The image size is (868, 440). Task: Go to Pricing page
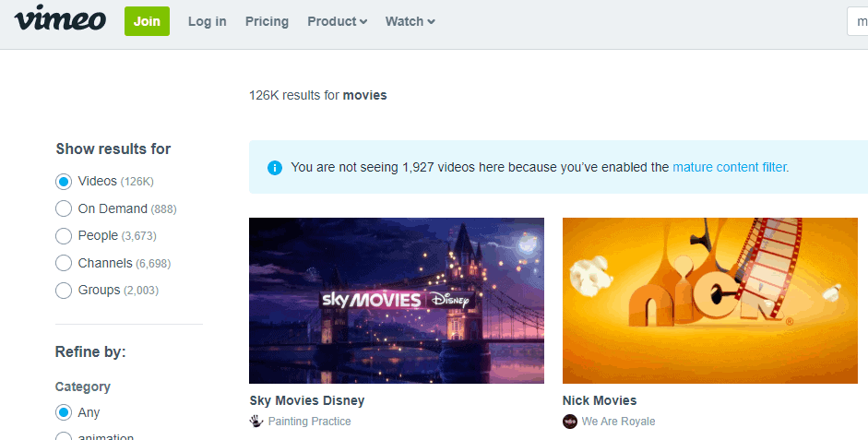[267, 21]
